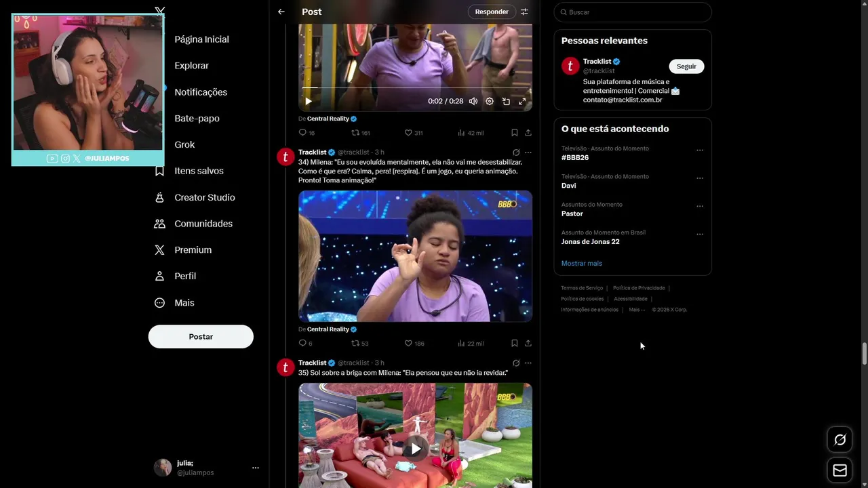The image size is (868, 488).
Task: View stats of post with 22 mil views
Action: click(471, 344)
